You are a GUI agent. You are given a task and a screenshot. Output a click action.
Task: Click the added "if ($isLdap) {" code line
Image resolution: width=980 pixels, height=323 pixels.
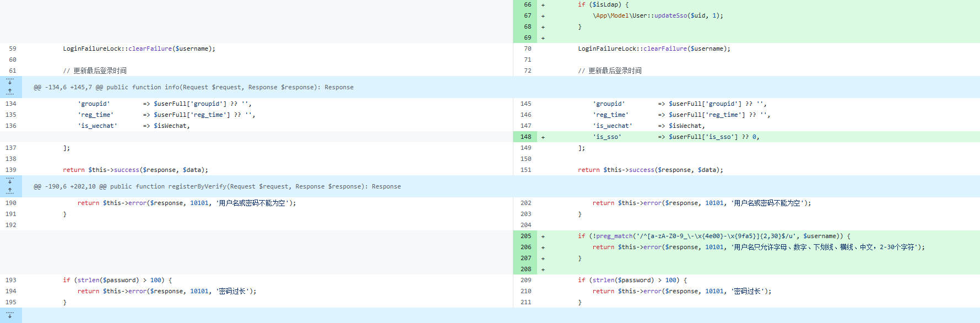tap(603, 4)
